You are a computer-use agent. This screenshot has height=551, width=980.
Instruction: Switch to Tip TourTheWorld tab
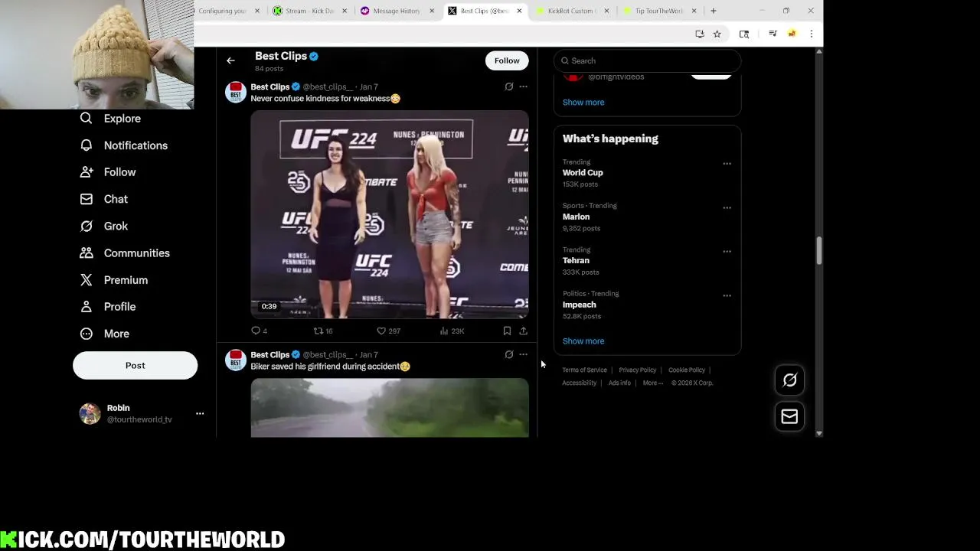point(658,11)
